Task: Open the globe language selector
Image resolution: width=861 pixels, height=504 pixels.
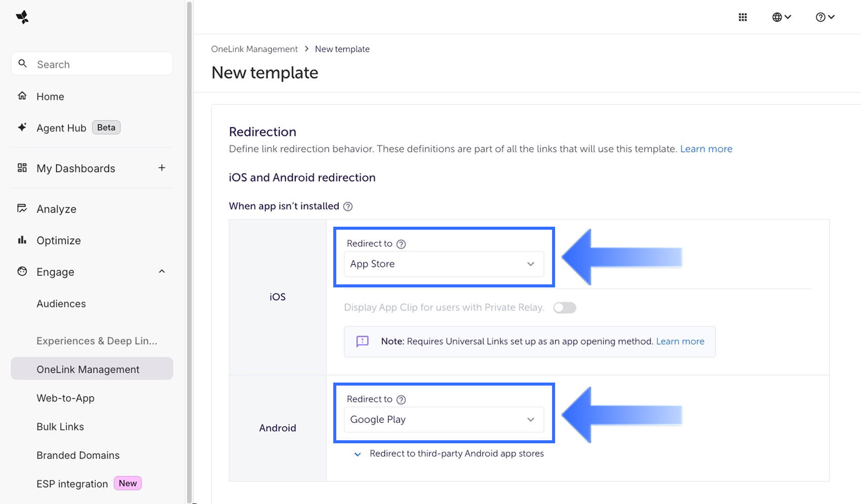Action: 781,17
